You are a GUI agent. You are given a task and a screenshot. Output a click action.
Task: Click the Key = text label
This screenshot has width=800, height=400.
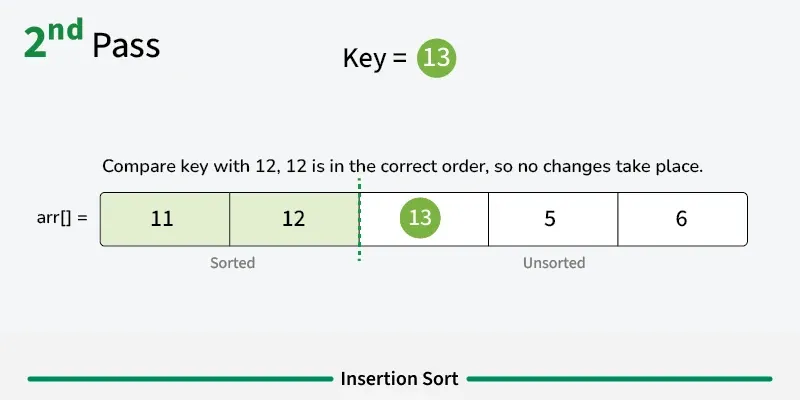coord(374,59)
